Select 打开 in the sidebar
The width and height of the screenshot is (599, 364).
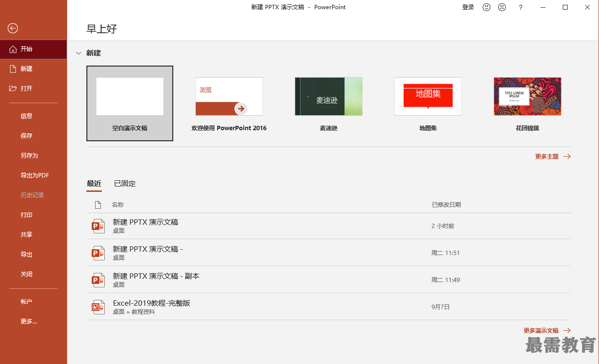point(33,89)
